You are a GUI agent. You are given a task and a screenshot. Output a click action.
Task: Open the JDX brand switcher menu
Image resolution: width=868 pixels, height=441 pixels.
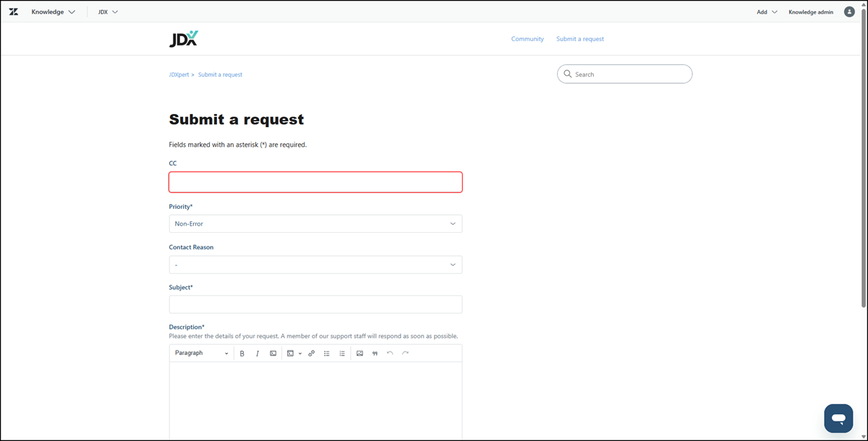(108, 12)
